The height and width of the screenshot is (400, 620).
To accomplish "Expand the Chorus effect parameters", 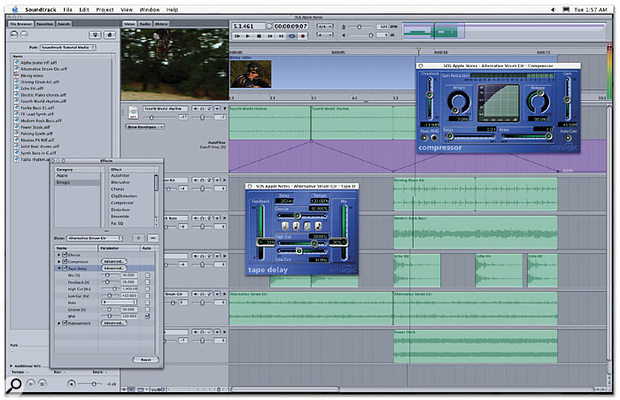I will (59, 255).
